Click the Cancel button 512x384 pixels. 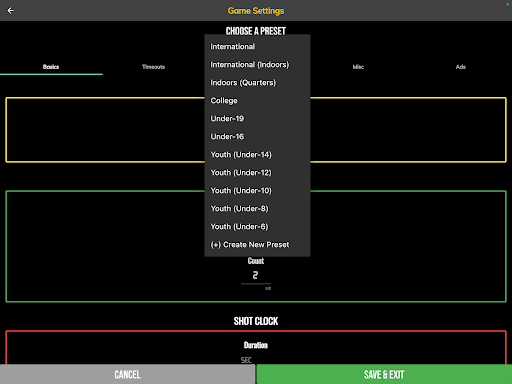tap(127, 374)
